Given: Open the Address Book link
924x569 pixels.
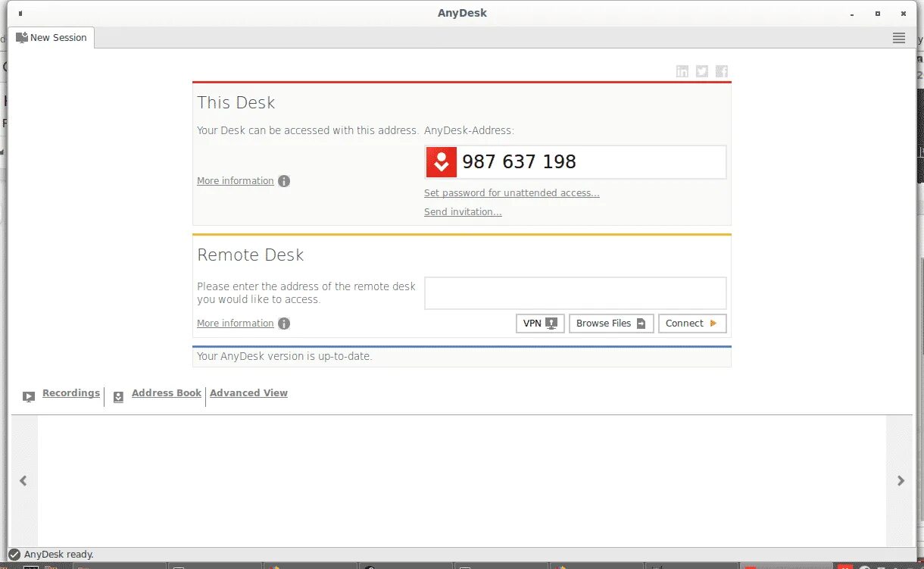Looking at the screenshot, I should (167, 393).
